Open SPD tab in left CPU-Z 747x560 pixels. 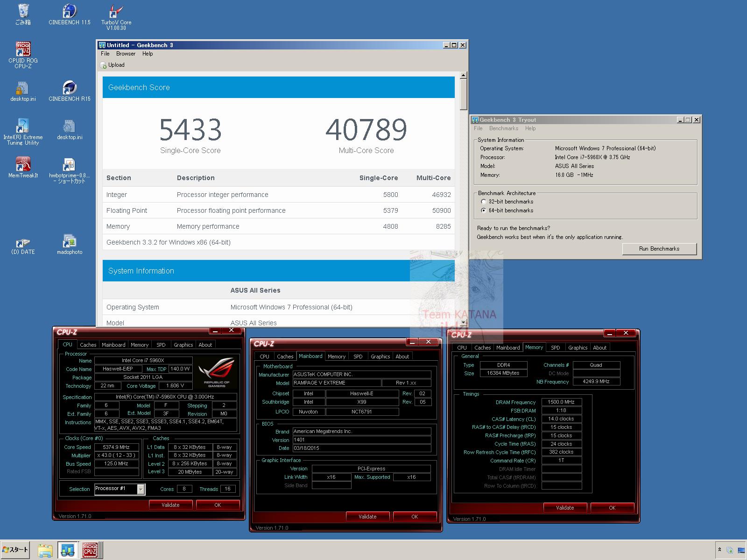(161, 345)
